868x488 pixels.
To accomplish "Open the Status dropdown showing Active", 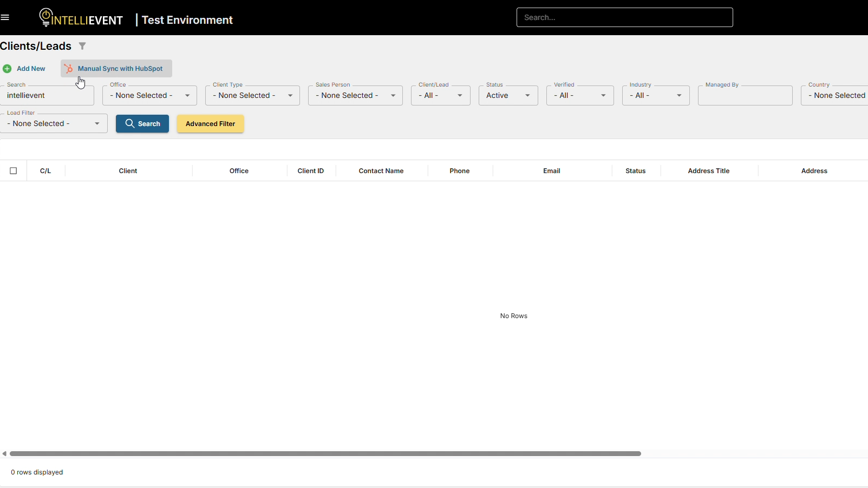I will [x=508, y=96].
